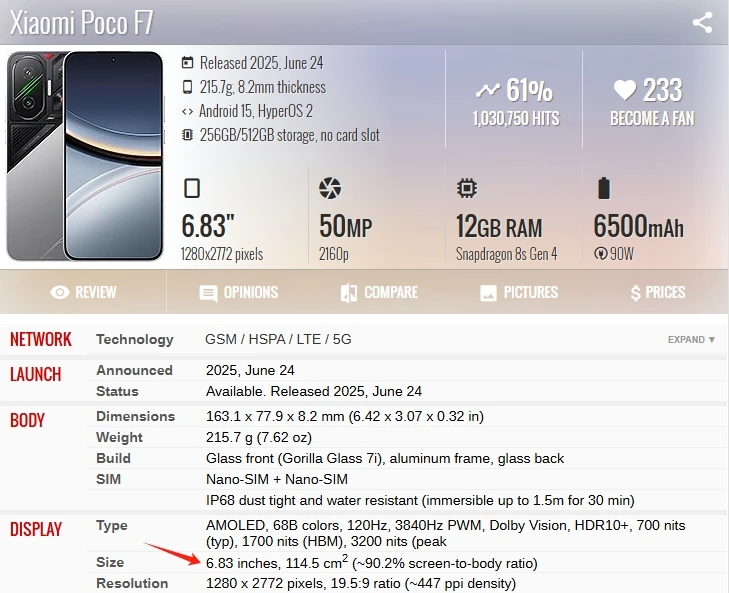Screen dimensions: 729x593
Task: Click the Build spec label link
Action: click(113, 458)
